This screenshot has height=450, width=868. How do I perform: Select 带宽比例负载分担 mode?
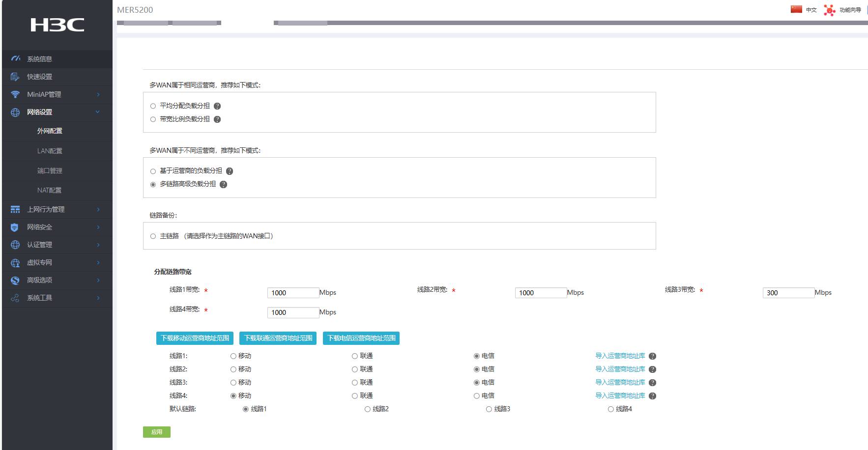coord(153,119)
